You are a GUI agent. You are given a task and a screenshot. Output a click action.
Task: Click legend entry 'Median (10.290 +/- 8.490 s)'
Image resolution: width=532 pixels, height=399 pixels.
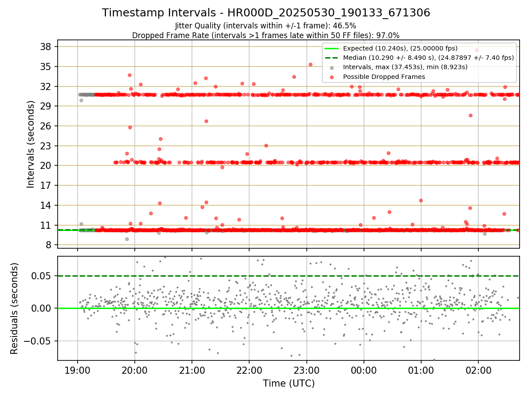click(x=428, y=58)
